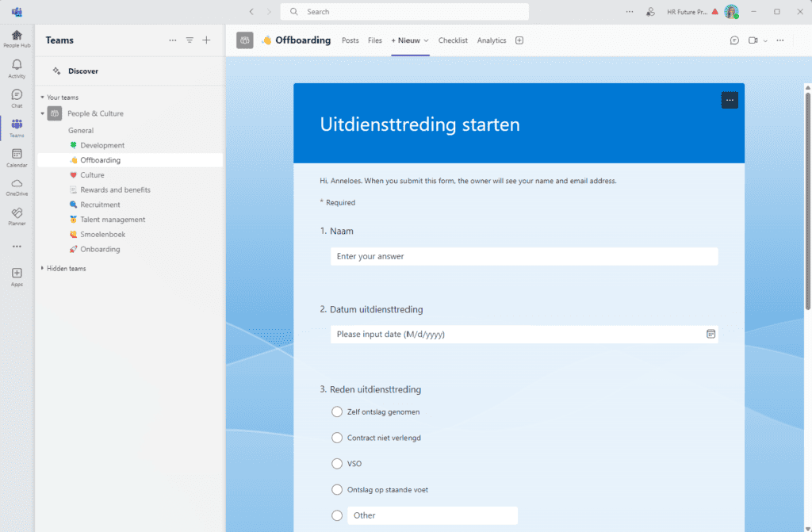Select the Teams rail icon
Viewport: 812px width, 532px height.
[x=17, y=128]
